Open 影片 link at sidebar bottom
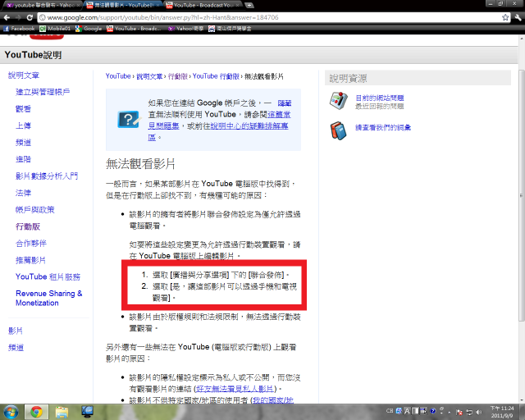525x420 pixels. pyautogui.click(x=16, y=331)
